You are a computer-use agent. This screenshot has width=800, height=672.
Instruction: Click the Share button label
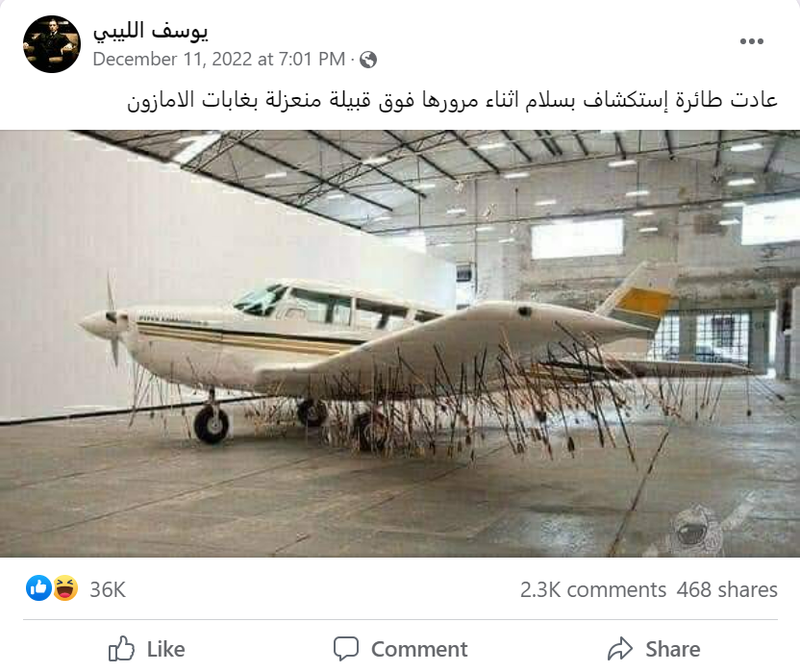click(672, 649)
